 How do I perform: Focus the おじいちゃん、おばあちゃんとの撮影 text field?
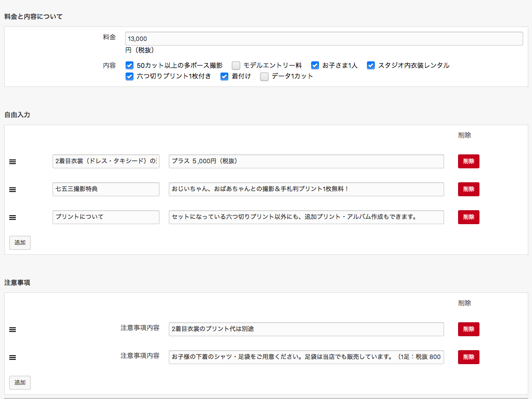point(306,189)
